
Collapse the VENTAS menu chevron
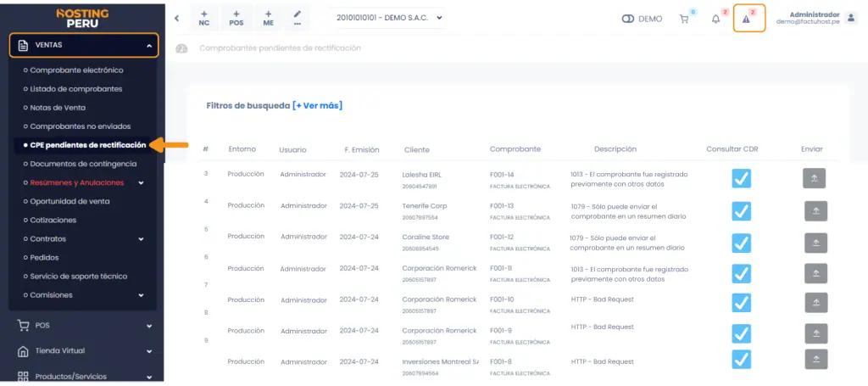(x=149, y=46)
